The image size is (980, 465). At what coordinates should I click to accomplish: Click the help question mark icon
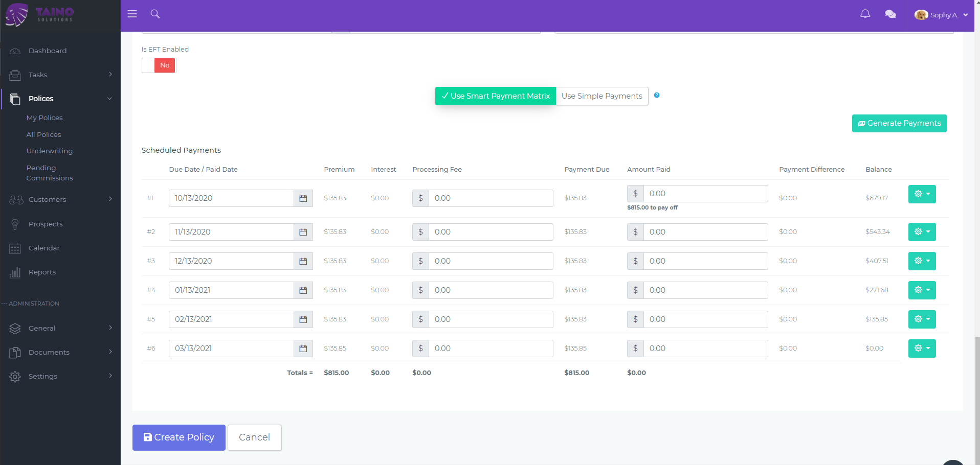click(x=656, y=95)
